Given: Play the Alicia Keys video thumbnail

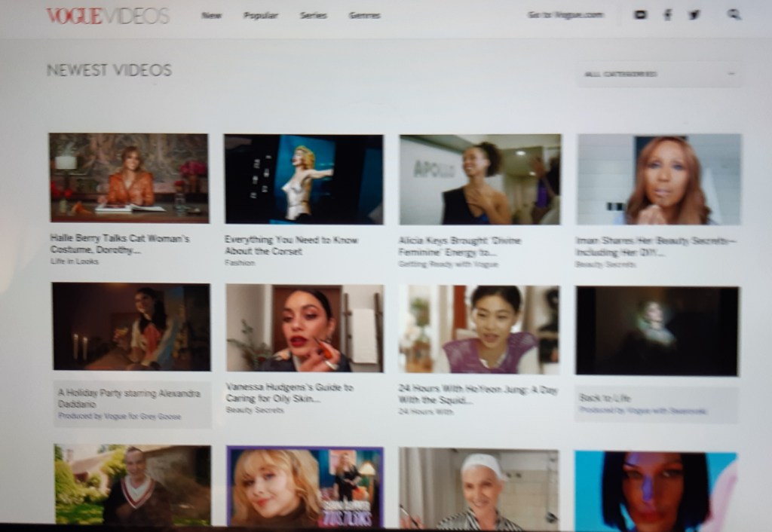Looking at the screenshot, I should (x=479, y=179).
